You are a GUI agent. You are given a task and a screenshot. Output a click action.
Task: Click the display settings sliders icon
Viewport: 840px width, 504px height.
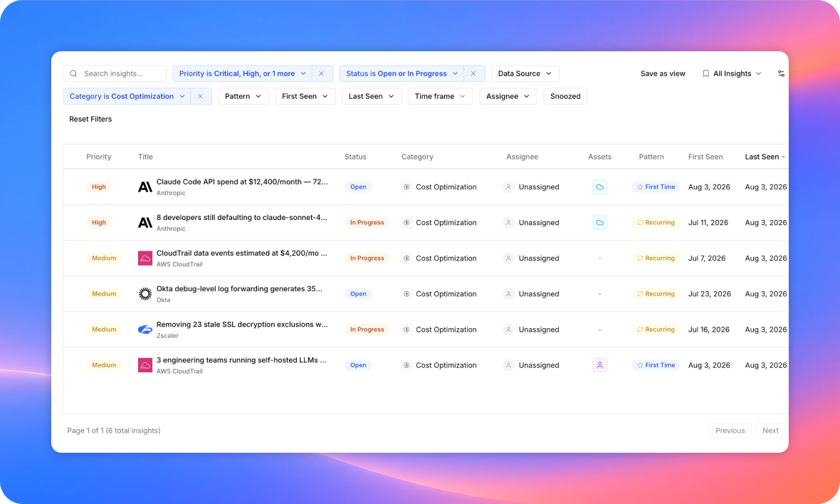point(781,73)
